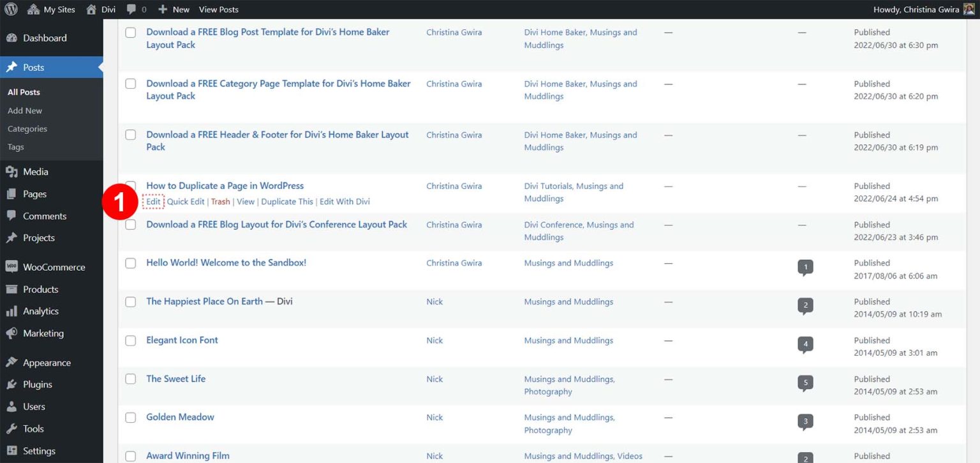This screenshot has height=463, width=980.
Task: Select All Posts in the sidebar menu
Action: 24,91
